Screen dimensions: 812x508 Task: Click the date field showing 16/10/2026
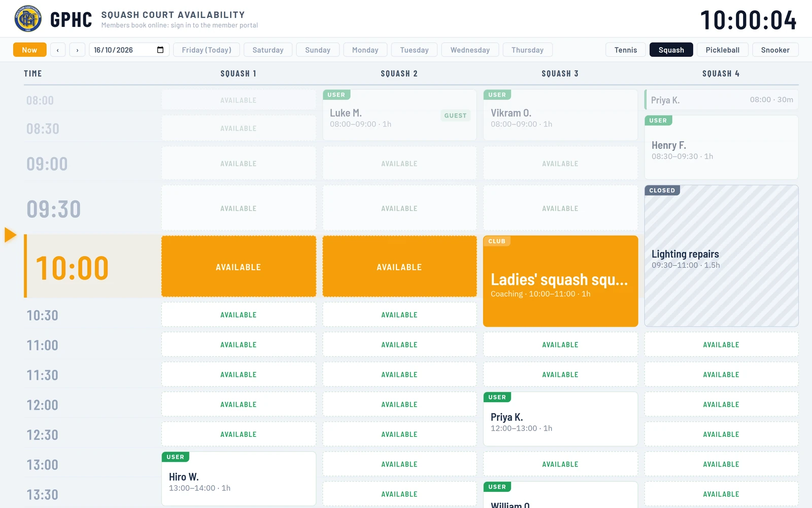pos(129,50)
